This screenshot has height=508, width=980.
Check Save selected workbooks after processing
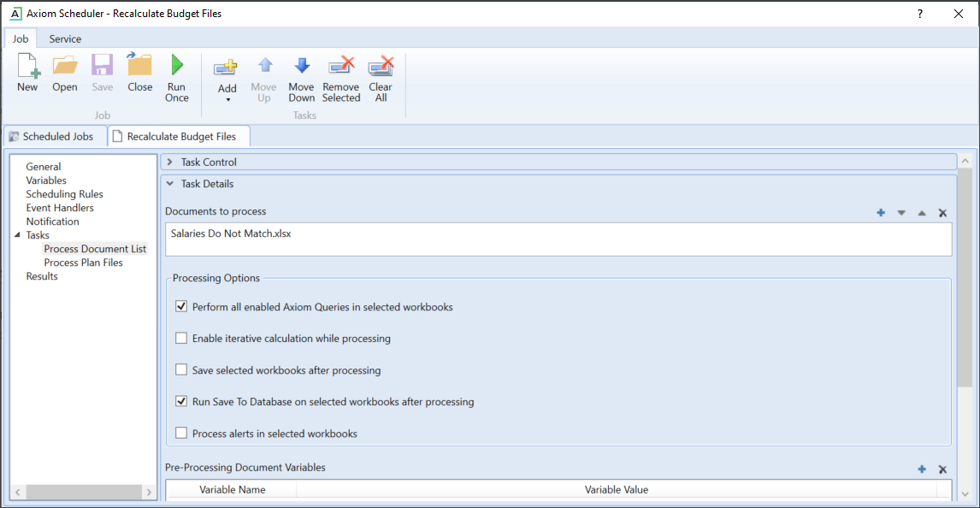point(181,370)
